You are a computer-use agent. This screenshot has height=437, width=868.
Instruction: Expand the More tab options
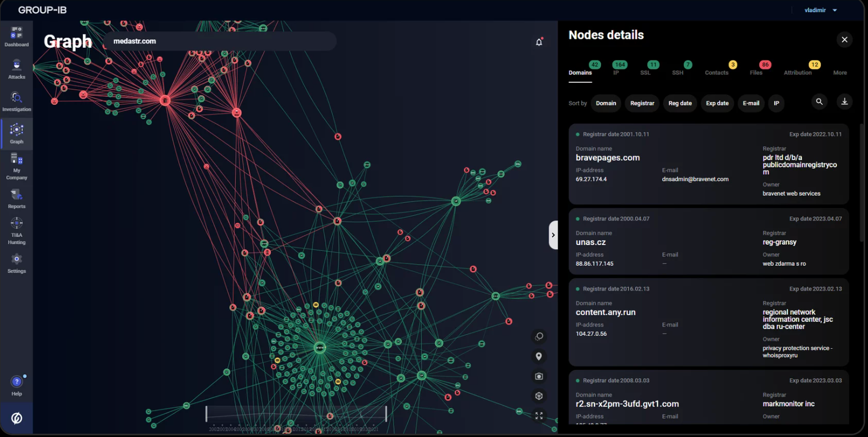click(840, 73)
